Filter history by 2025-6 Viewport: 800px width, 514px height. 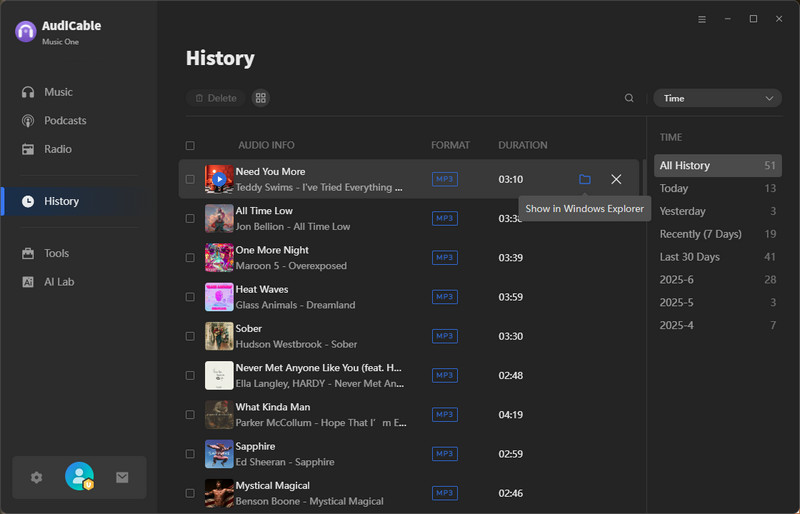(717, 280)
